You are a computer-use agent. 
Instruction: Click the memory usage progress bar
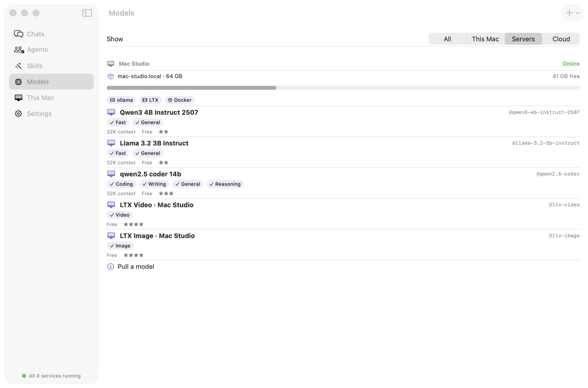(x=343, y=88)
